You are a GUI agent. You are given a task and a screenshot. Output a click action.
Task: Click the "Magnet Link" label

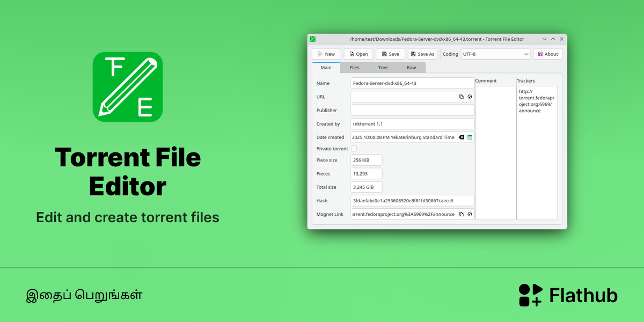click(330, 214)
